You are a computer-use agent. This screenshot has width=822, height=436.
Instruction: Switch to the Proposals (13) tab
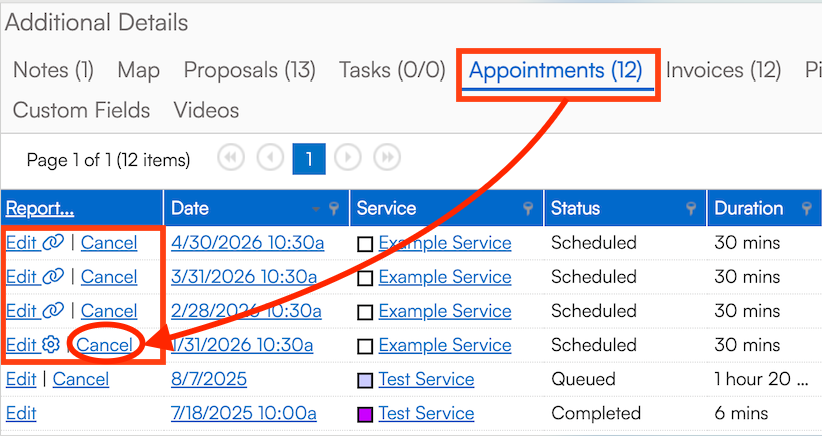coord(249,70)
